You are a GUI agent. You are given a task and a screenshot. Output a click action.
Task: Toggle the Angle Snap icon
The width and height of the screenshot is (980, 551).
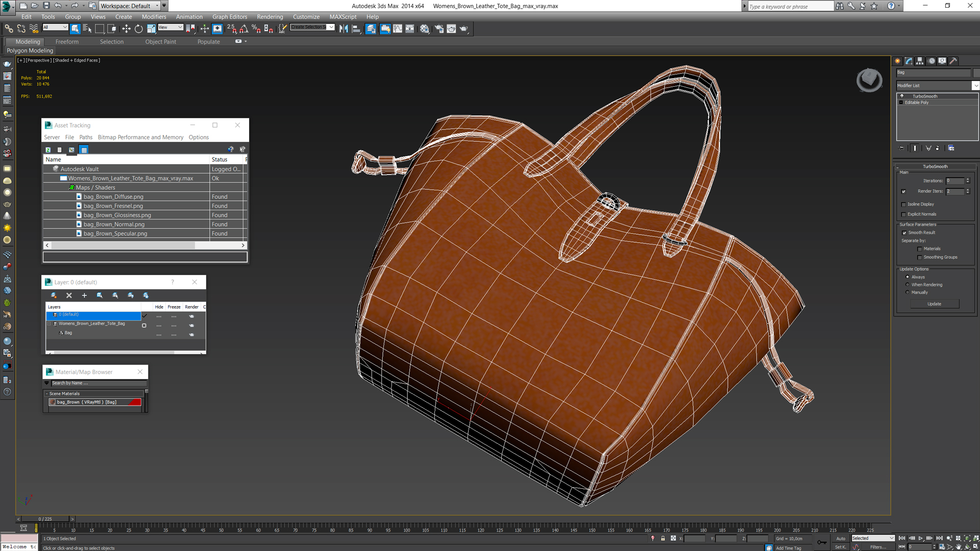coord(244,29)
